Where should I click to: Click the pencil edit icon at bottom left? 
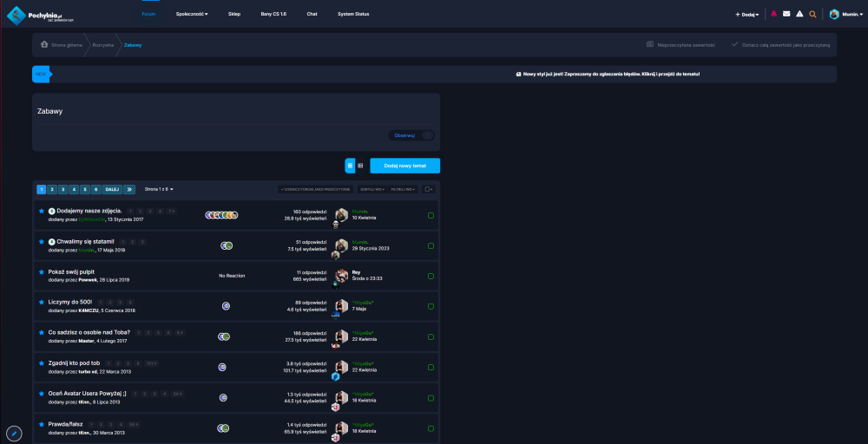(x=14, y=433)
